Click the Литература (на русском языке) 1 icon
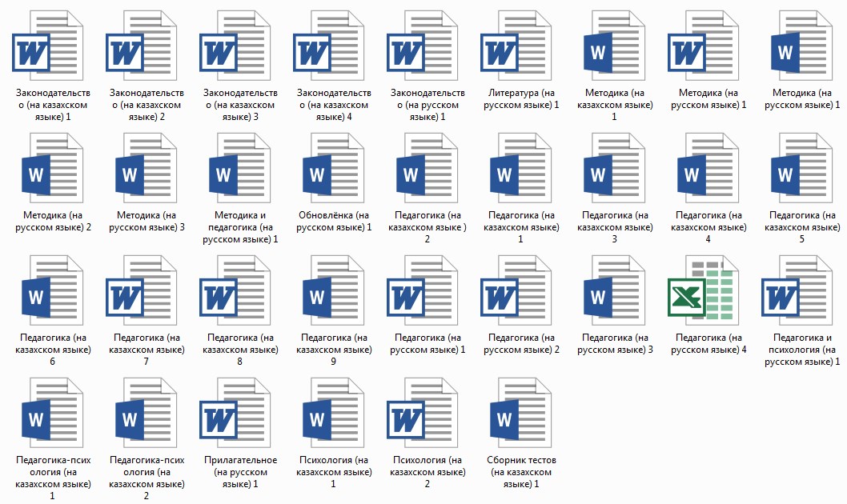The image size is (847, 504). [x=516, y=46]
